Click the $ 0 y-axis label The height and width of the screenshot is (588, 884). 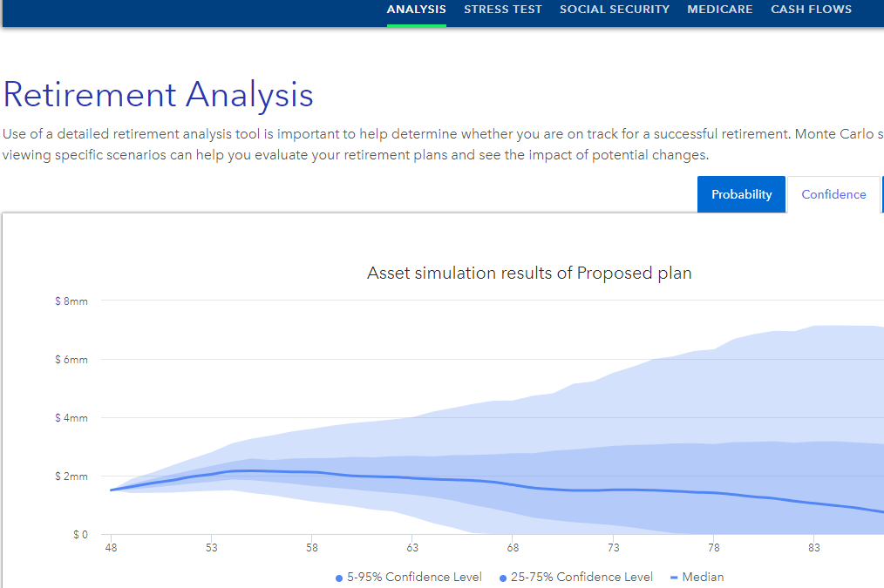pos(80,535)
